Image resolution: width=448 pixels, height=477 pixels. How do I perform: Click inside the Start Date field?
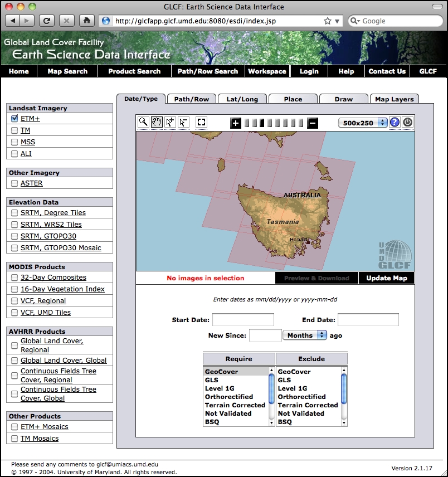tap(242, 319)
